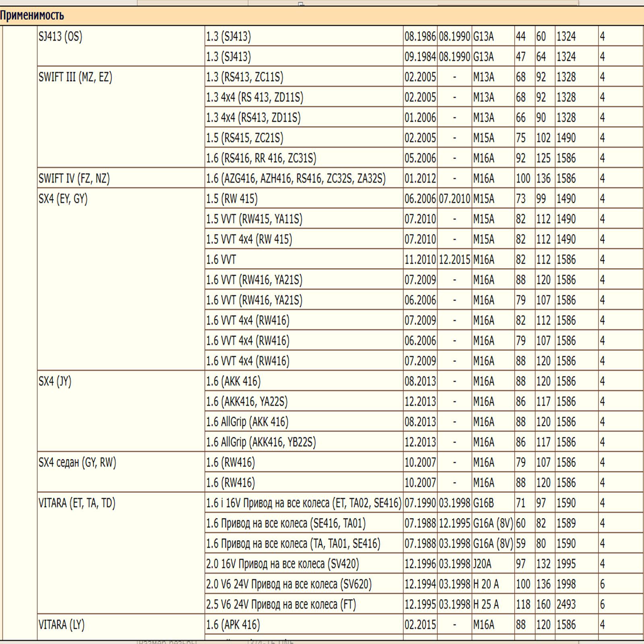This screenshot has height=644, width=644.
Task: Select the 2.0 16V (SV420) modification row
Action: click(x=283, y=564)
